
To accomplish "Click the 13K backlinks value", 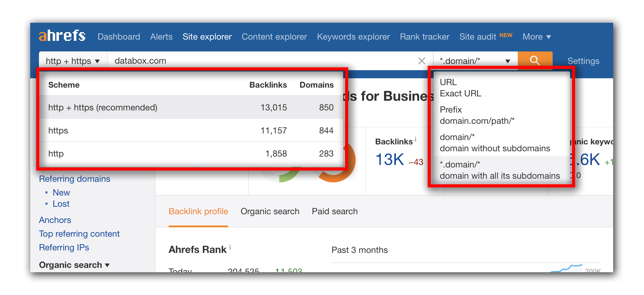I will click(x=390, y=160).
